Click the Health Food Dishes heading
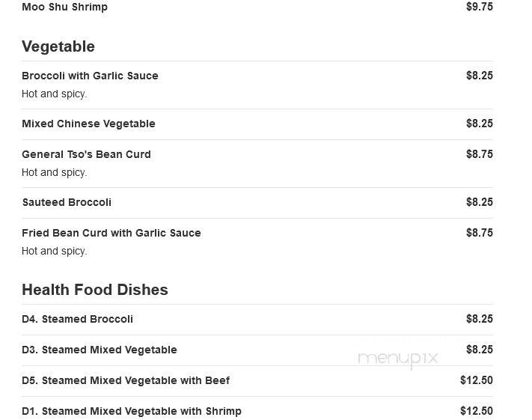 tap(95, 290)
